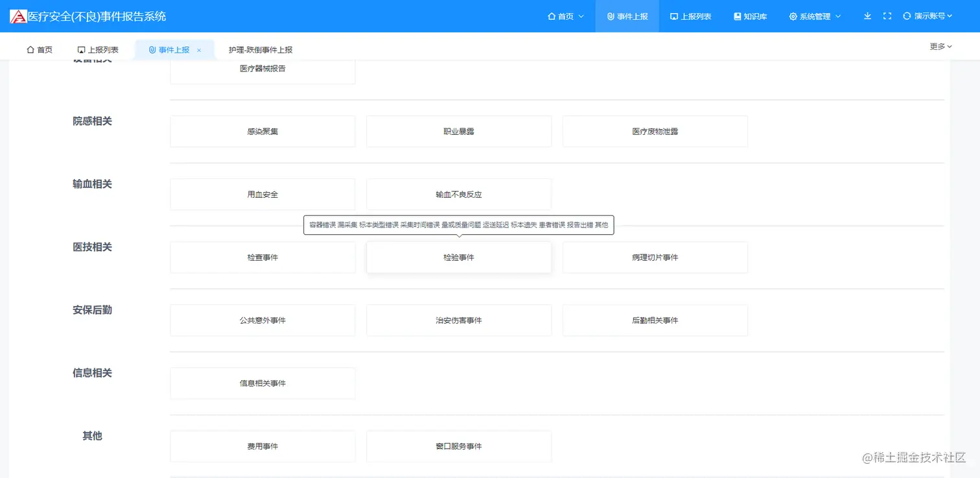Image resolution: width=980 pixels, height=478 pixels.
Task: Select the 感染聚集 card
Action: pyautogui.click(x=262, y=132)
